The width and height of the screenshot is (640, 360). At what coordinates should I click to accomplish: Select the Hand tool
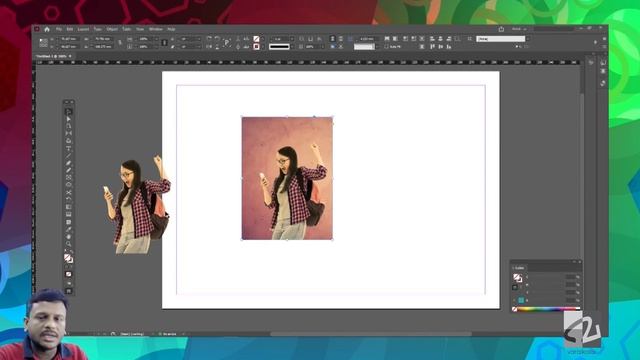(69, 237)
